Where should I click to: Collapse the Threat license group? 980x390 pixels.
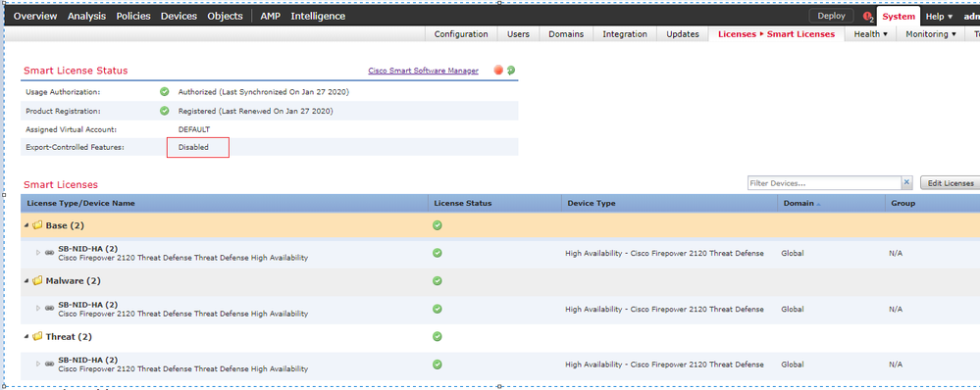26,336
